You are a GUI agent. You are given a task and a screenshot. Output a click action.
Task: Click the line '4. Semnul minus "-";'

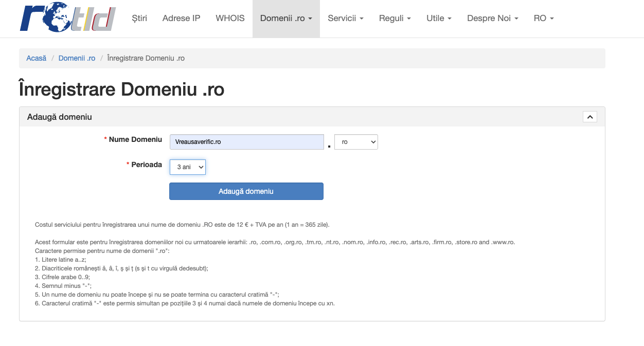pyautogui.click(x=63, y=286)
